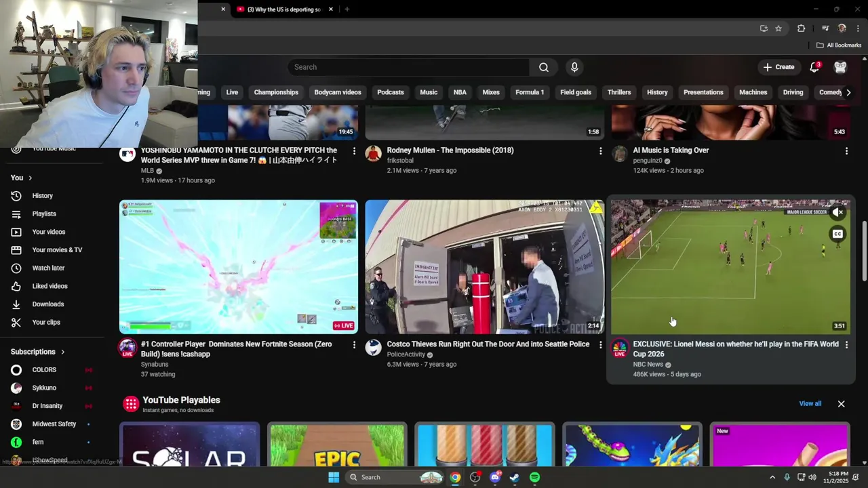This screenshot has height=488, width=868.
Task: Select the Championships chip
Action: pyautogui.click(x=276, y=92)
